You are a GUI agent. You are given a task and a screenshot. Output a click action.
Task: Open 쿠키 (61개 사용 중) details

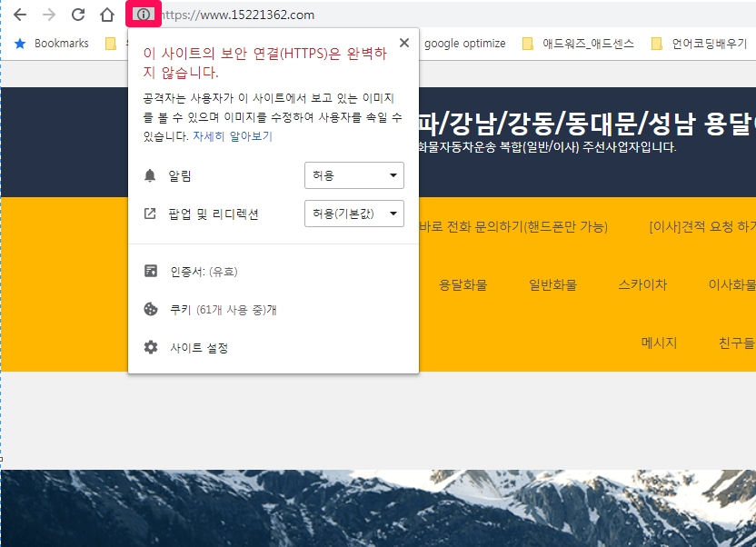click(223, 309)
